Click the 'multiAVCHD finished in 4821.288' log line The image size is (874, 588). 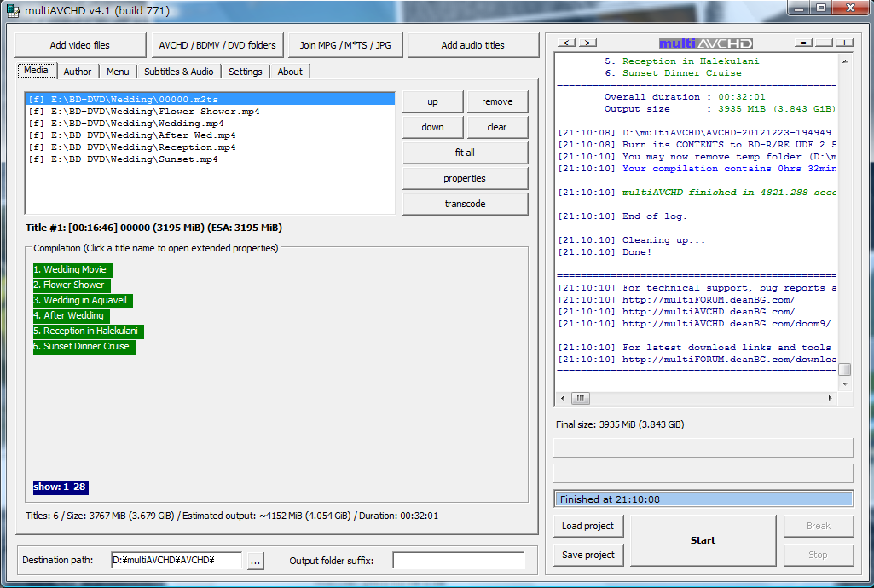(x=697, y=192)
